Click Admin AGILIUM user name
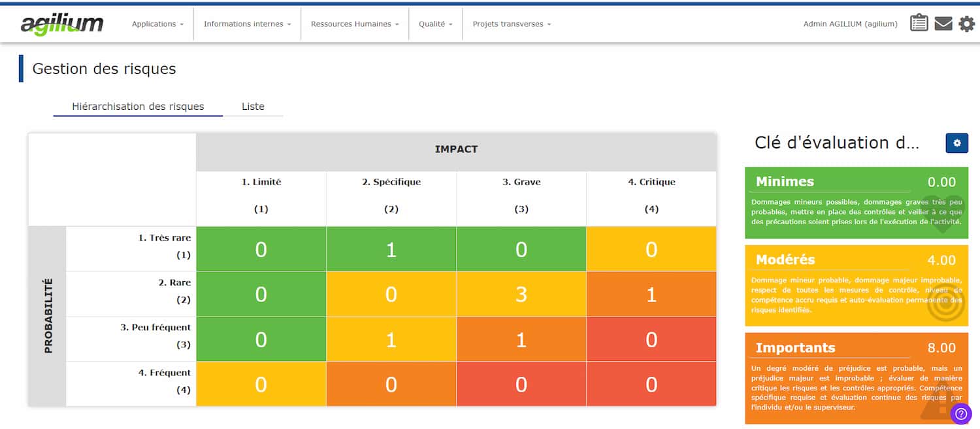Screen dimensions: 980x429 [x=850, y=24]
